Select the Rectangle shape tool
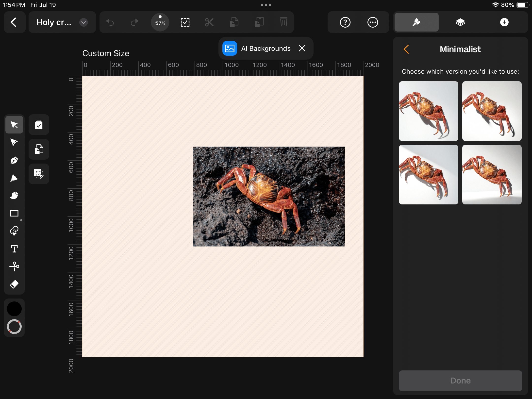 point(14,213)
